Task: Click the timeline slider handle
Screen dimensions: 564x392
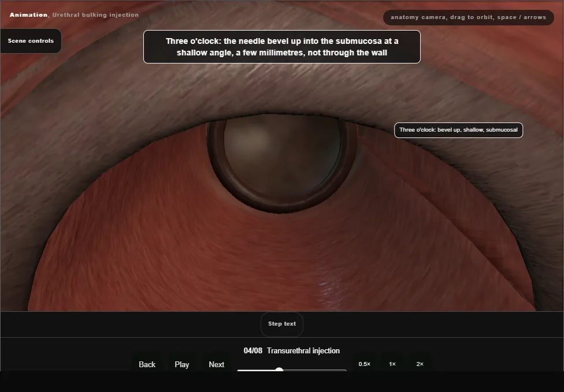Action: 279,369
